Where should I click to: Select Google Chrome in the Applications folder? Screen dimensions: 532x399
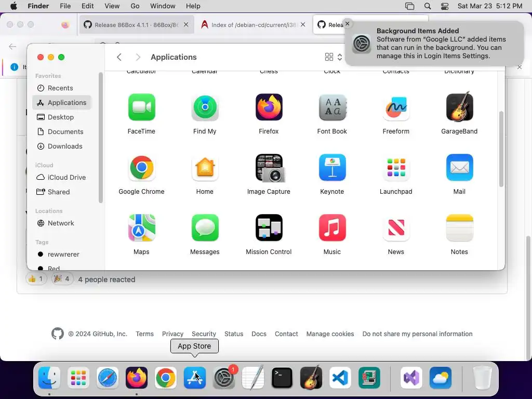tap(141, 168)
